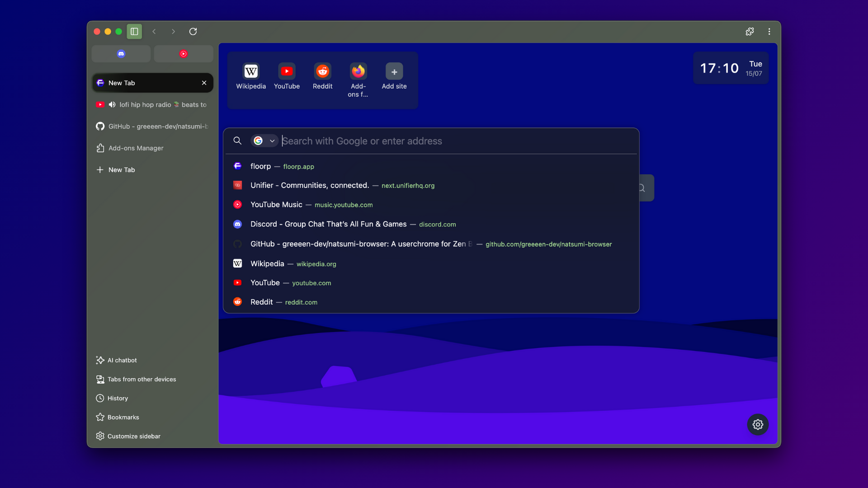Open the browser three-dot menu
Image resolution: width=868 pixels, height=488 pixels.
769,31
